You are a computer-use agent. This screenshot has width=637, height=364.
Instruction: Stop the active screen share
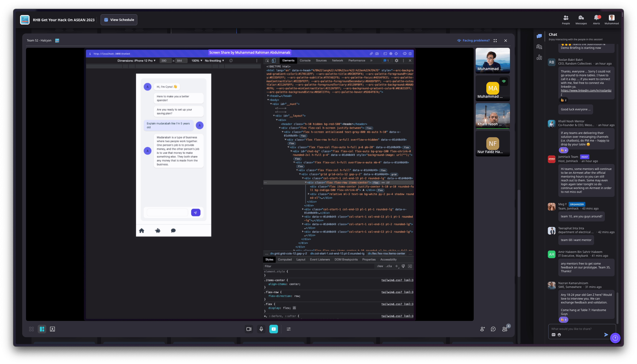pos(273,329)
